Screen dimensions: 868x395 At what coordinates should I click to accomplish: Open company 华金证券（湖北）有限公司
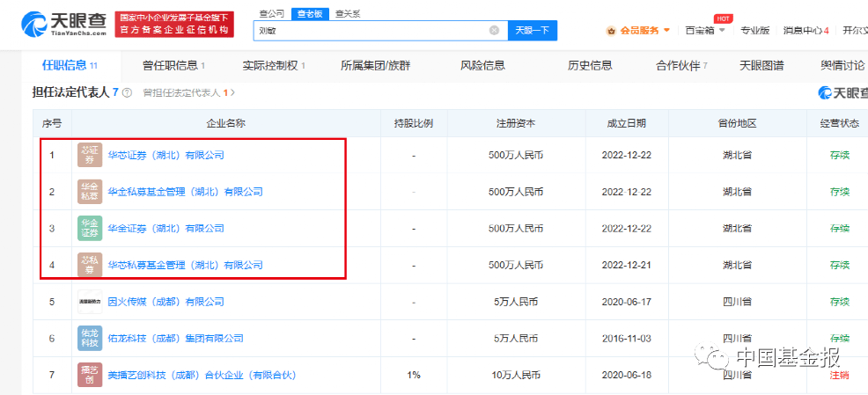166,229
